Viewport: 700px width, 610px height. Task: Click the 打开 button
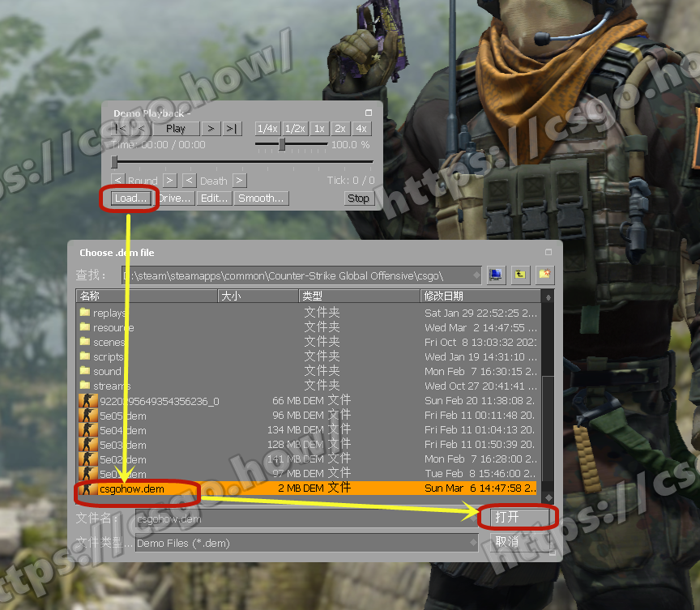tap(519, 517)
